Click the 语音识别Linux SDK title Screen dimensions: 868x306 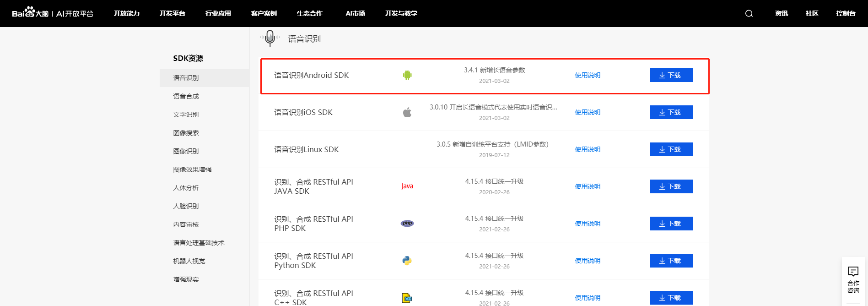tap(307, 149)
